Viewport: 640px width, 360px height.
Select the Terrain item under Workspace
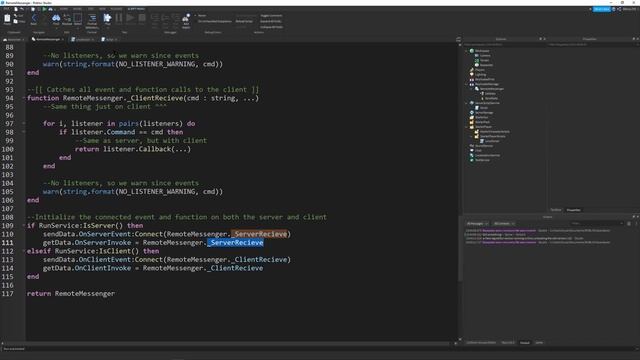(x=484, y=60)
